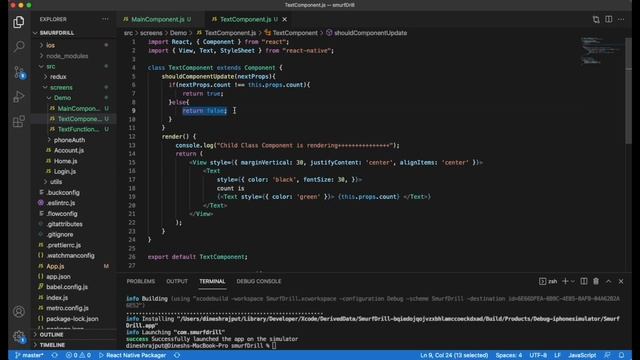
Task: Click Ln 9, Col 24 cursor position
Action: (454, 355)
